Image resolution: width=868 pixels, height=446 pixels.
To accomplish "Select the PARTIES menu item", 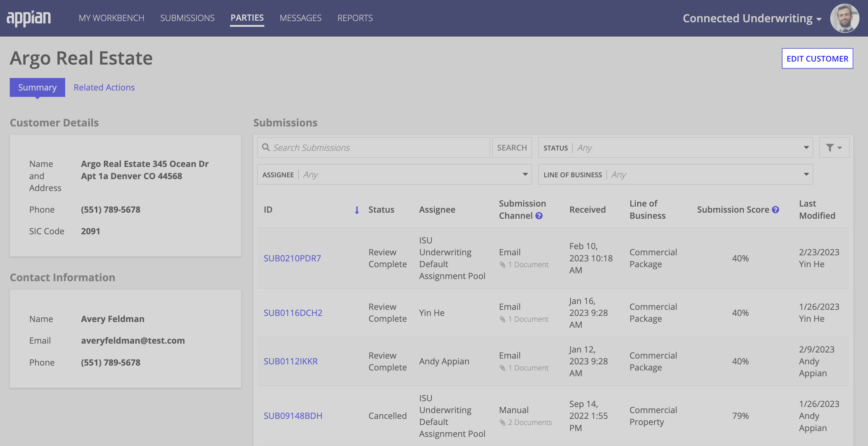I will 247,18.
